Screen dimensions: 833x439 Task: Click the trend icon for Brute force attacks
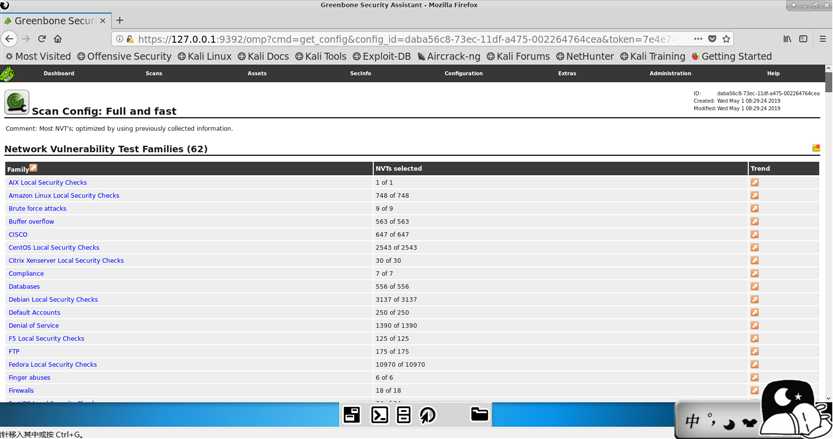754,208
